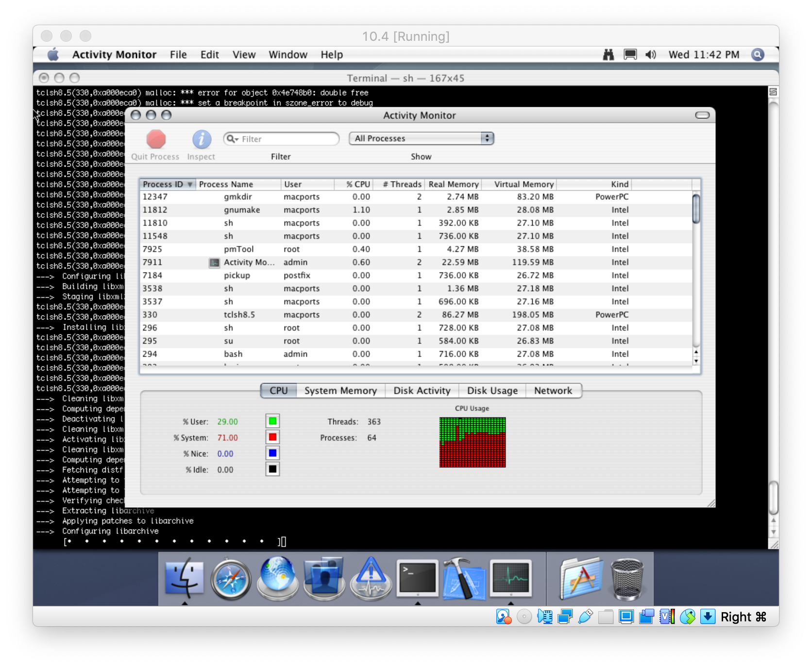Click the Terminal window scrollbar thumb
The width and height of the screenshot is (812, 667).
773,497
